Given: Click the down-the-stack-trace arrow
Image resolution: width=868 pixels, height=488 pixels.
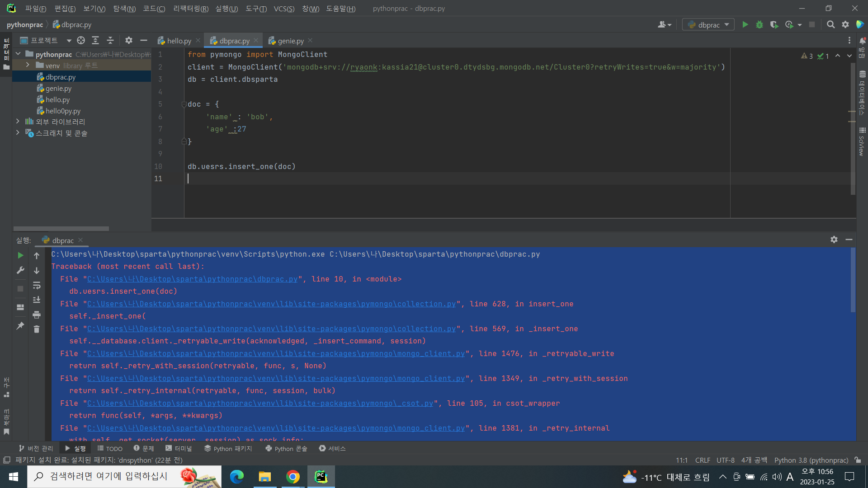Looking at the screenshot, I should [37, 271].
